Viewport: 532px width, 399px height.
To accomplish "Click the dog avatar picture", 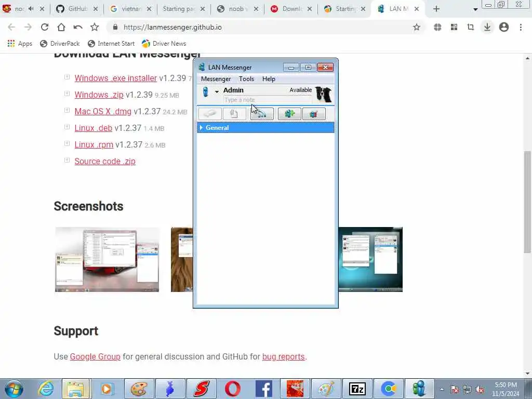I will coord(323,94).
